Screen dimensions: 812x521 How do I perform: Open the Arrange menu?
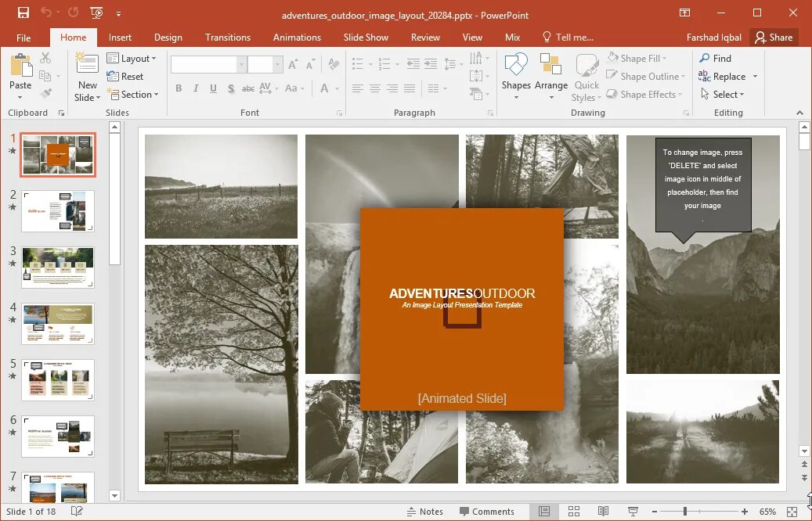tap(551, 77)
